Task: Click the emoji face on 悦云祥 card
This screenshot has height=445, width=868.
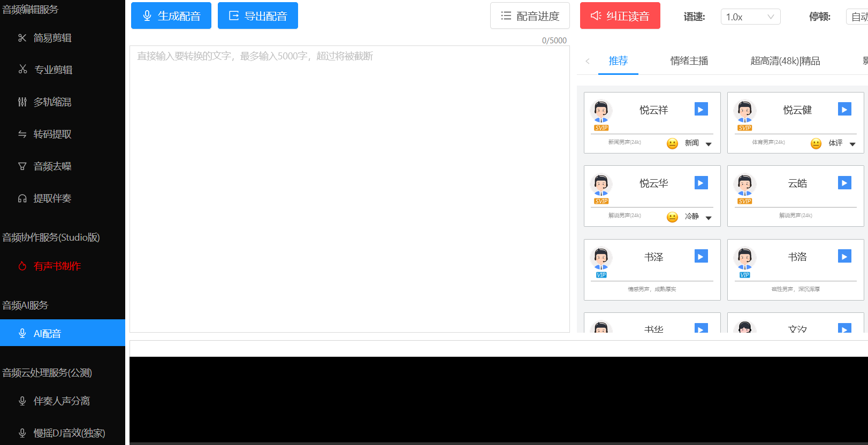Action: tap(673, 143)
